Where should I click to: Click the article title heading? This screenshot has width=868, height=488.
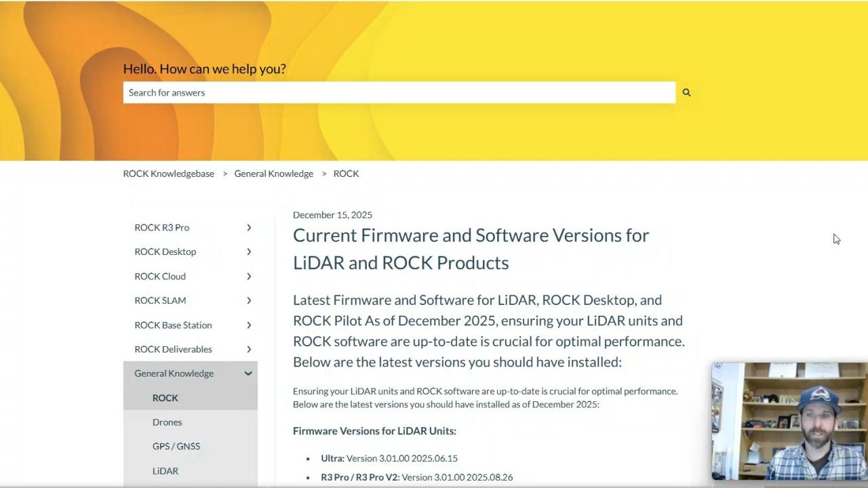(471, 249)
